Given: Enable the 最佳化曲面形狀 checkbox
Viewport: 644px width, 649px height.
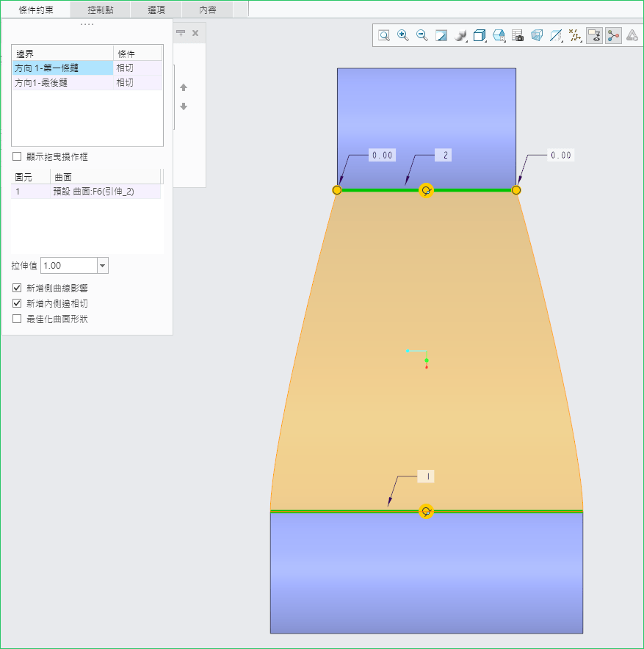Looking at the screenshot, I should (x=17, y=319).
